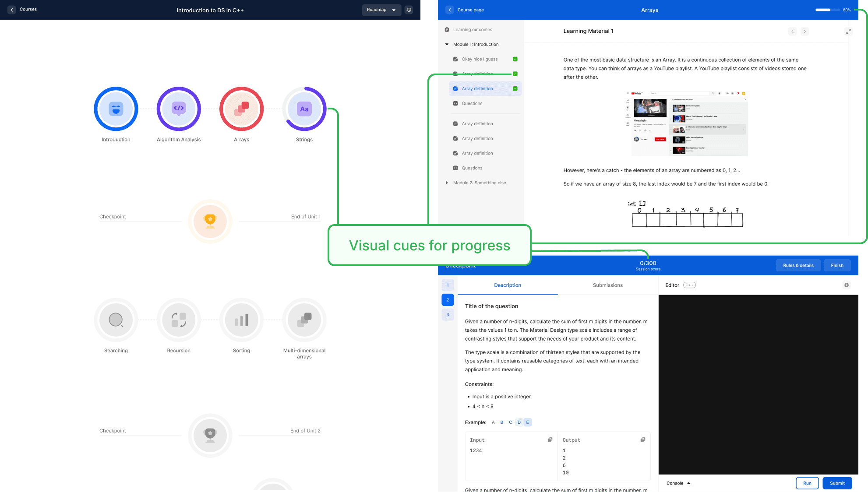Click the Searching magnifier module icon

click(x=116, y=320)
